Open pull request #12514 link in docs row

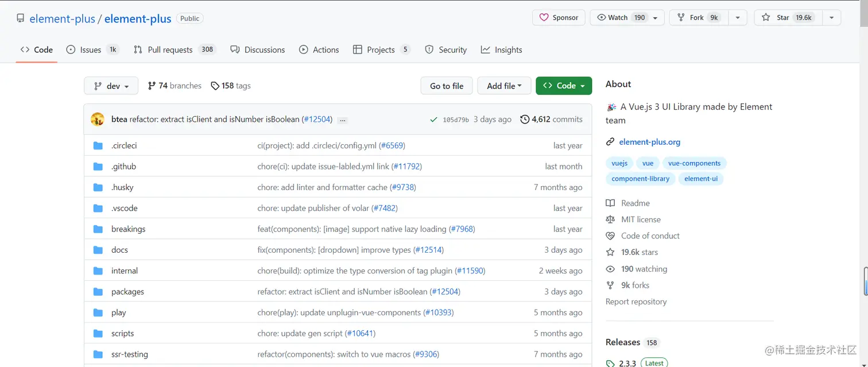428,250
